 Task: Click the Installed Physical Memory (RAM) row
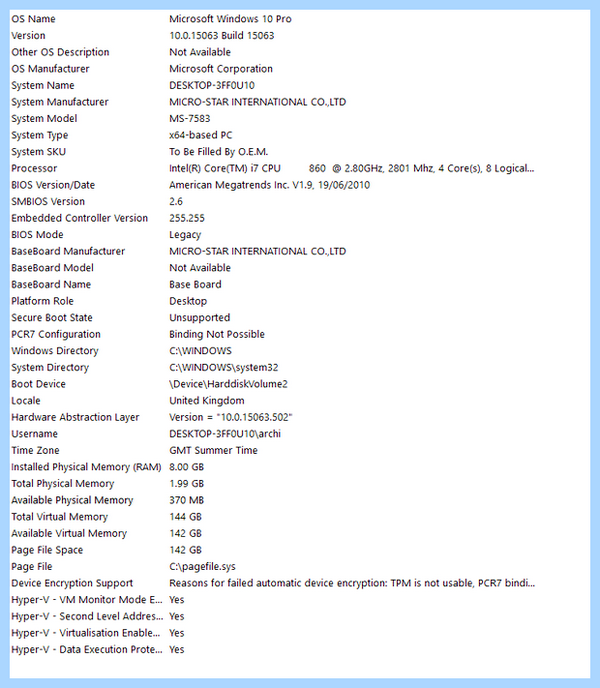300,467
